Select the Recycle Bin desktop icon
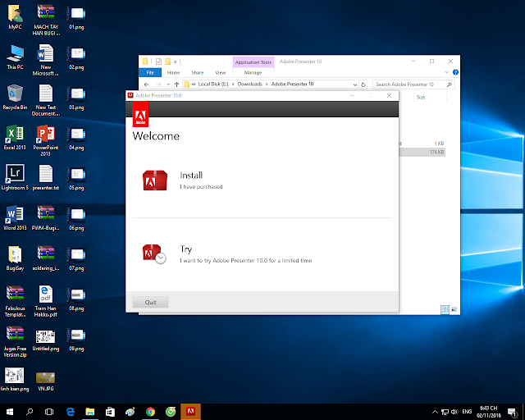The width and height of the screenshot is (525, 420). pos(15,98)
